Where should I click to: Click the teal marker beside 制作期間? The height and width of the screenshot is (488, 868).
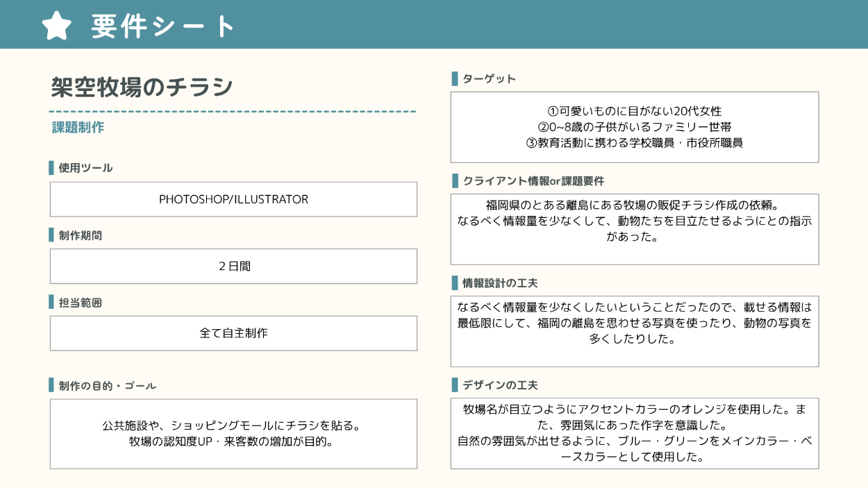[x=51, y=235]
